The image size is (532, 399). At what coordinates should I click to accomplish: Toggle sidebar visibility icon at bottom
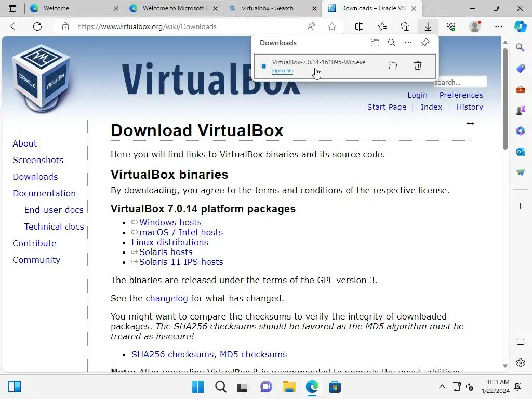(521, 342)
